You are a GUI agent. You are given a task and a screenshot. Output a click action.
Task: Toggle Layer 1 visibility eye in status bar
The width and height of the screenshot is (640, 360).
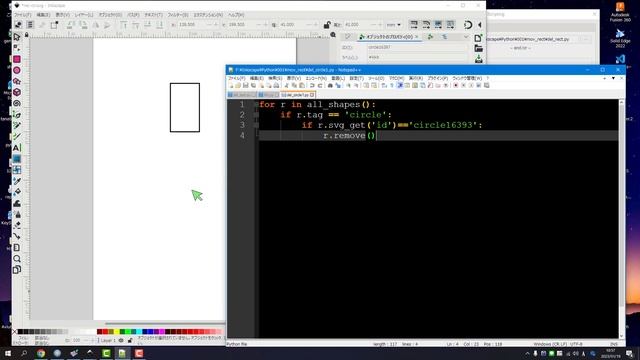[121, 340]
